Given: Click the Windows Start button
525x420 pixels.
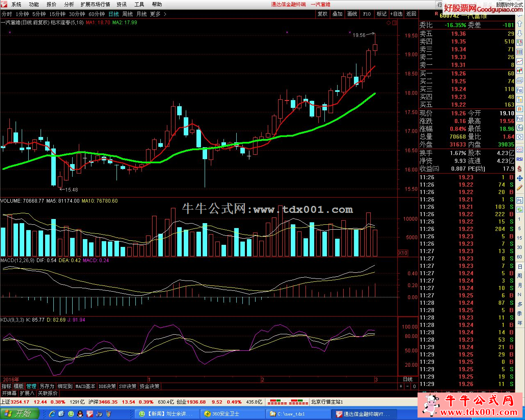Looking at the screenshot, I should pyautogui.click(x=20, y=413).
